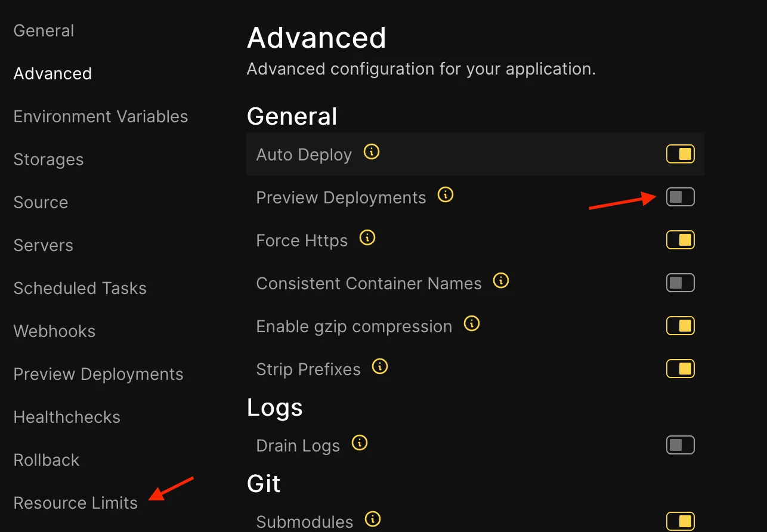Click the Drain Logs info icon

(360, 443)
